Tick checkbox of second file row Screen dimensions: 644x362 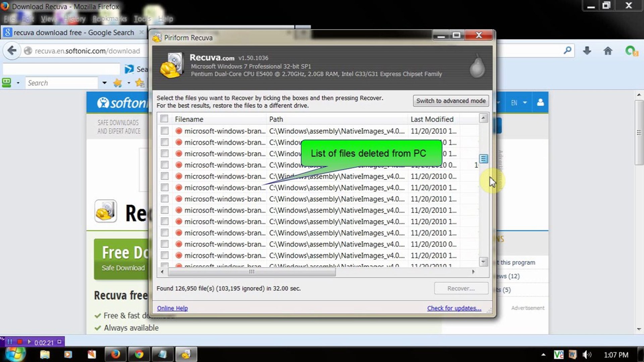[164, 142]
